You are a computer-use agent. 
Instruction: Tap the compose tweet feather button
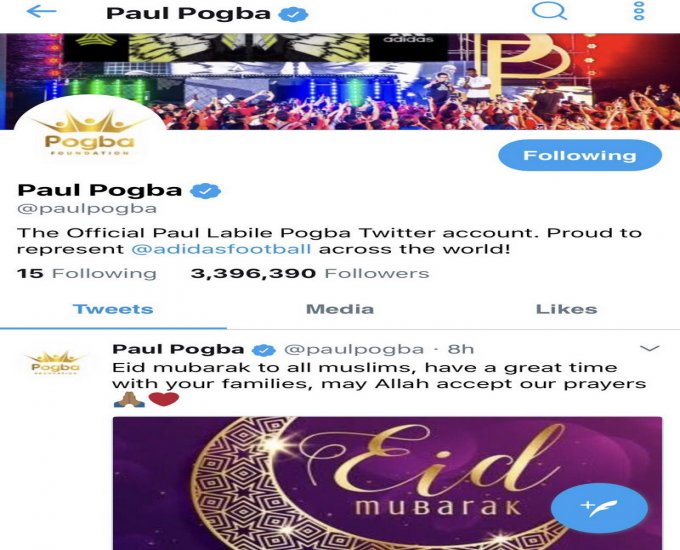coord(599,507)
